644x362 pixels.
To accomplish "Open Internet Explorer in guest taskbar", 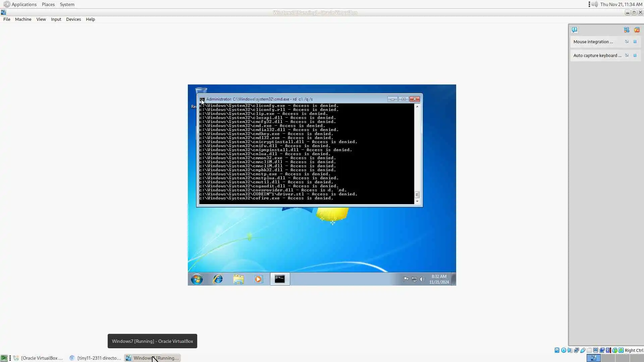I will click(218, 279).
